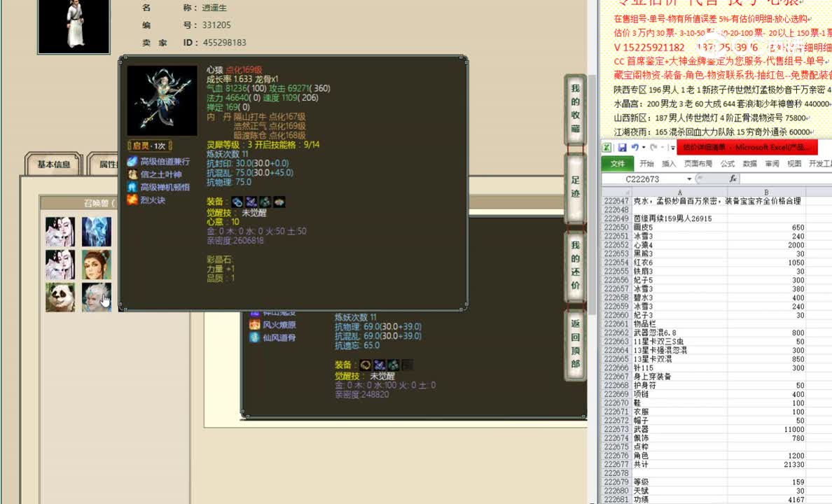Click the seller ID 455298183

tap(224, 43)
